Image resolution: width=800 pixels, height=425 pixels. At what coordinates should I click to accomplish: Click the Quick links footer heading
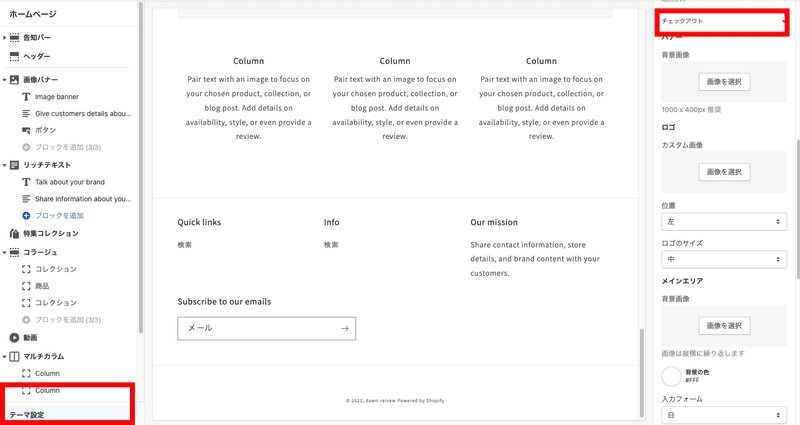click(x=199, y=222)
